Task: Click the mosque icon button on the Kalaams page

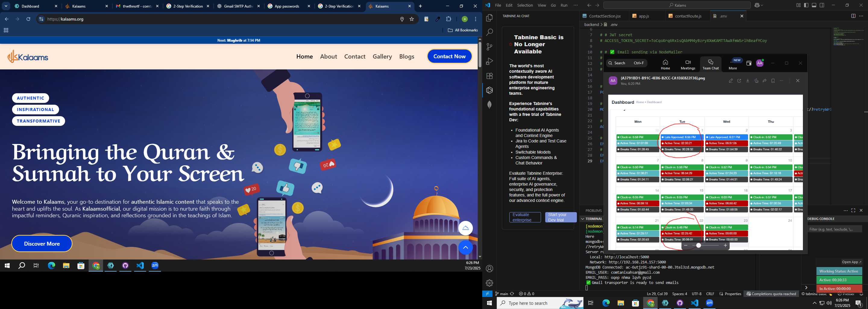Action: coord(465,228)
